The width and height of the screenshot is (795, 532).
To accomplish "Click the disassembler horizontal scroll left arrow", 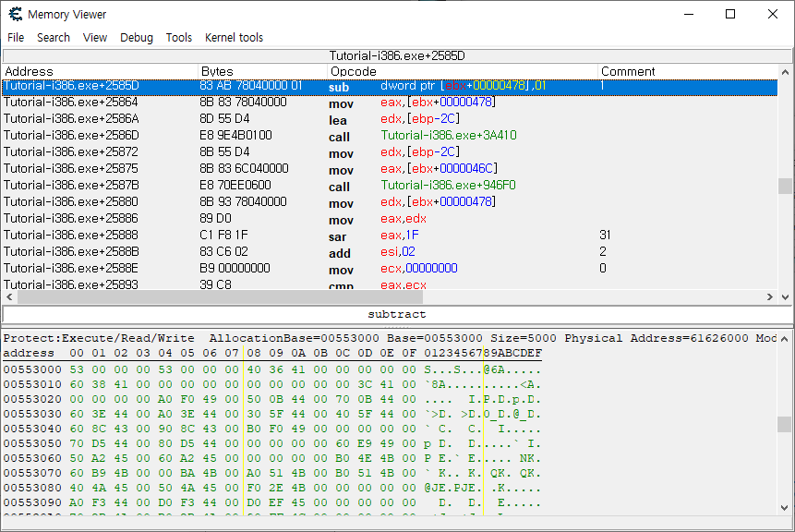I will [x=9, y=297].
